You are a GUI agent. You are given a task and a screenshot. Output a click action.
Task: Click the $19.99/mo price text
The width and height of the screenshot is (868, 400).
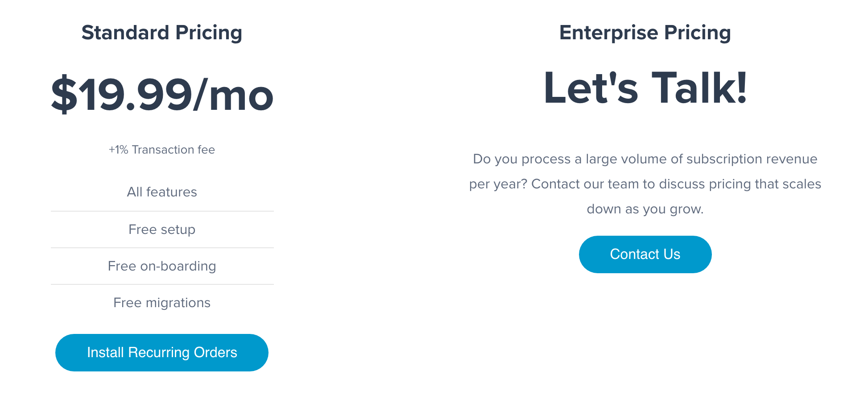(162, 95)
